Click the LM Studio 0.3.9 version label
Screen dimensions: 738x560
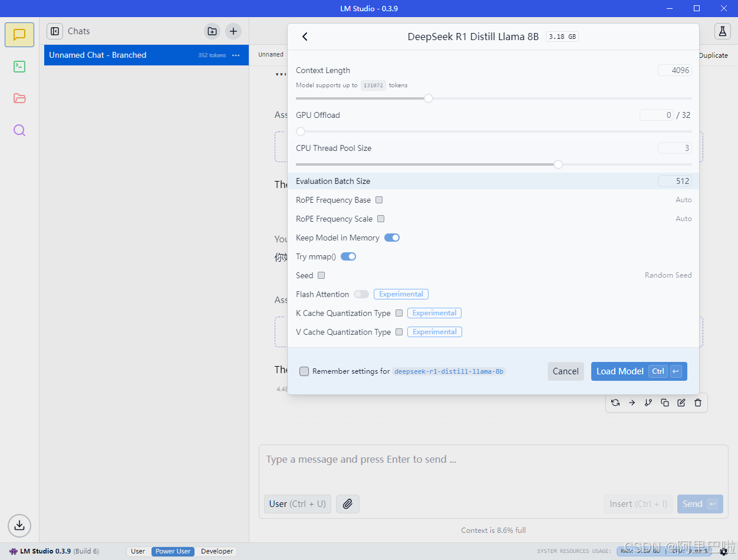(45, 552)
